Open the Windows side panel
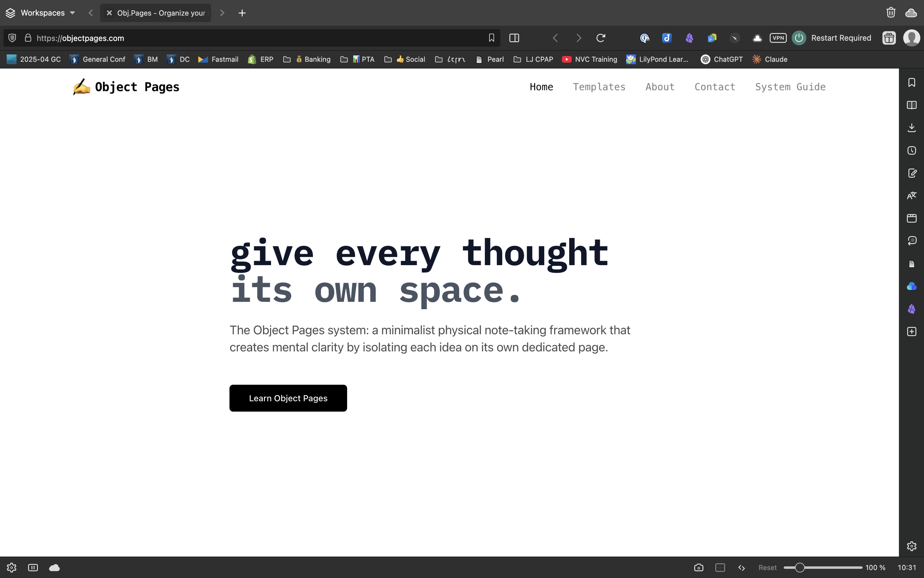924x578 pixels. click(x=911, y=218)
